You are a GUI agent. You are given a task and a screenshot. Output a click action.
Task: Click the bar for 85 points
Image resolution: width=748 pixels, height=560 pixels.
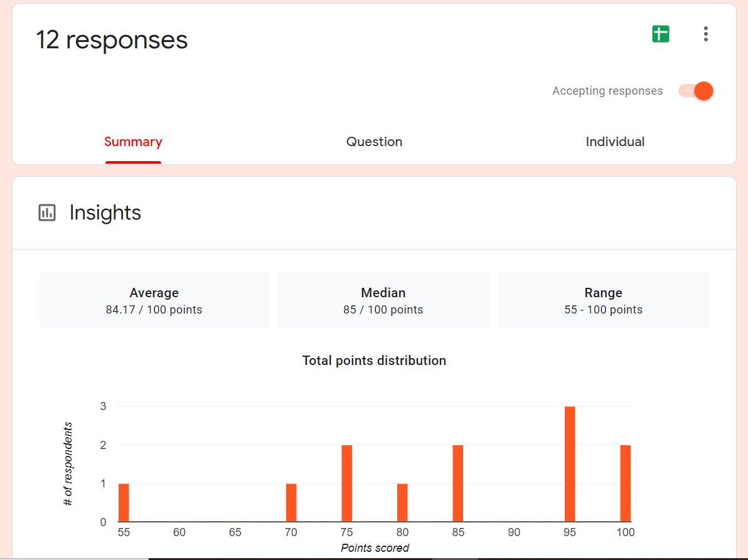(x=457, y=483)
